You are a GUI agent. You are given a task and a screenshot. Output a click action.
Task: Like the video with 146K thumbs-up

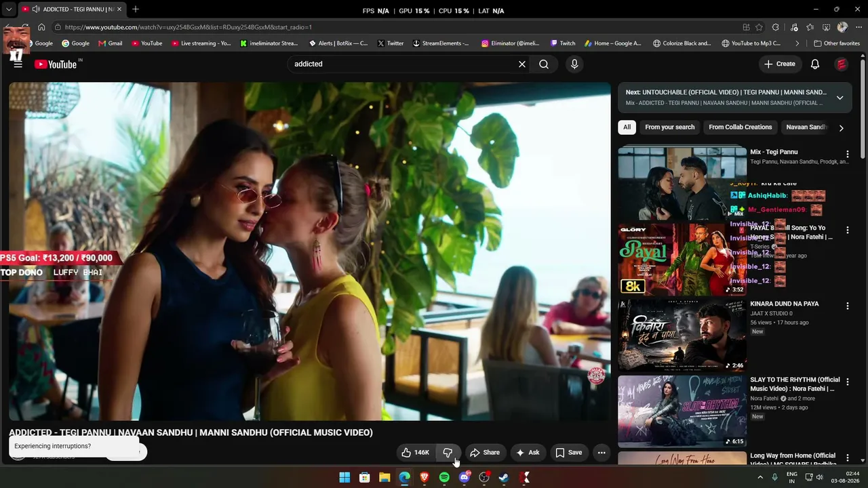coord(415,453)
